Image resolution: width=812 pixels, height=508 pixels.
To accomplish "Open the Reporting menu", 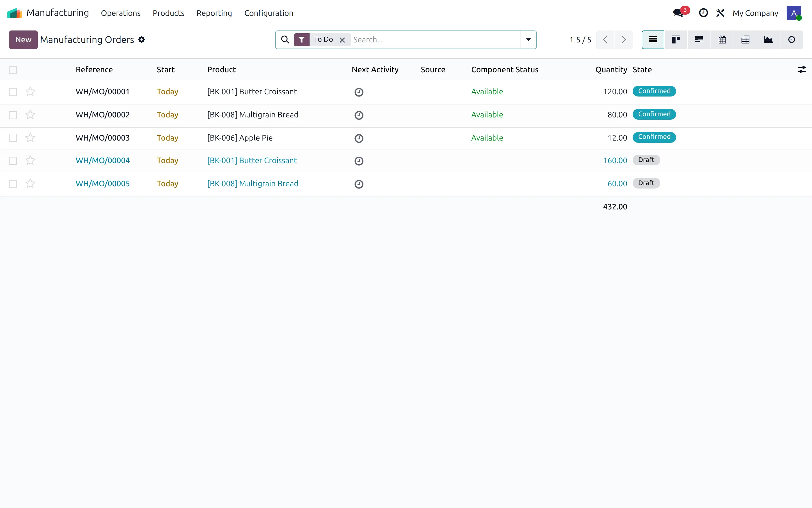I will 214,13.
